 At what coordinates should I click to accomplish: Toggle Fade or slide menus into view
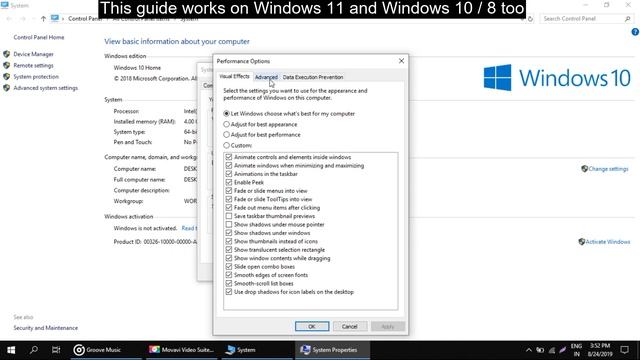[x=229, y=191]
